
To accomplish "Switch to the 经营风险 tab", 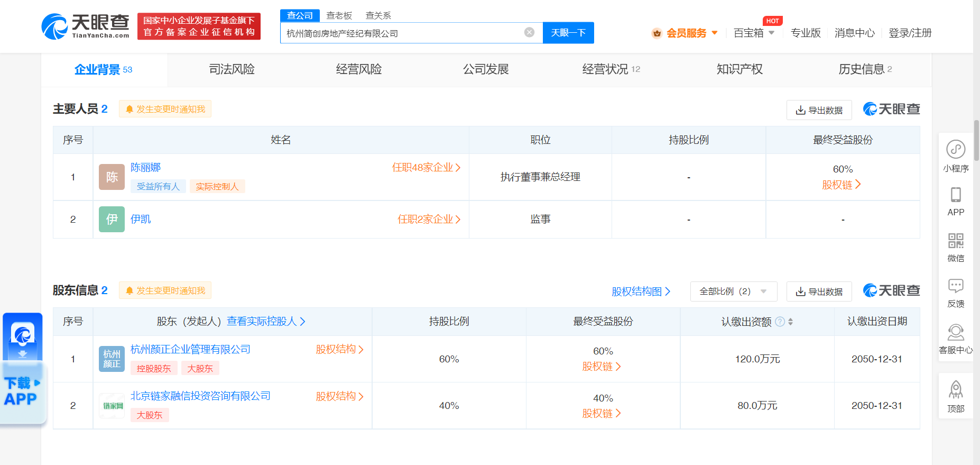I will tap(359, 69).
